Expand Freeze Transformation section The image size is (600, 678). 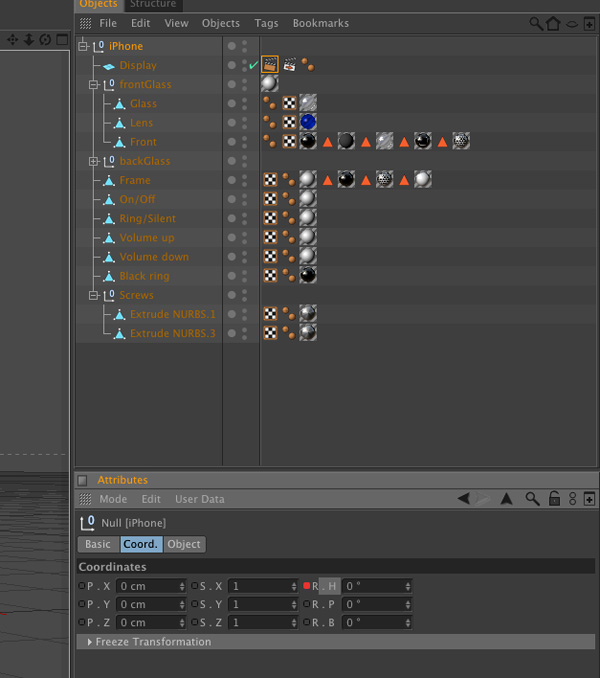(x=89, y=642)
